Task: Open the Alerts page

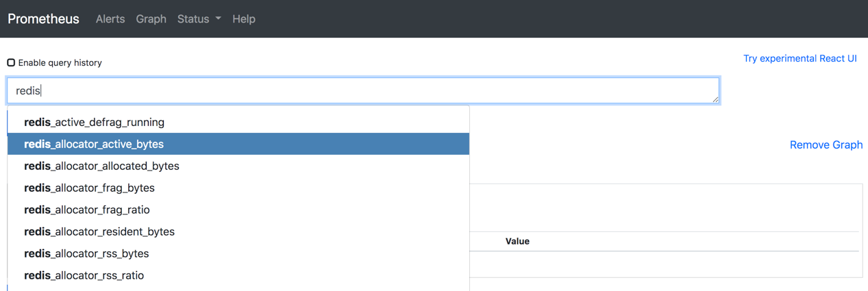Action: coord(110,18)
